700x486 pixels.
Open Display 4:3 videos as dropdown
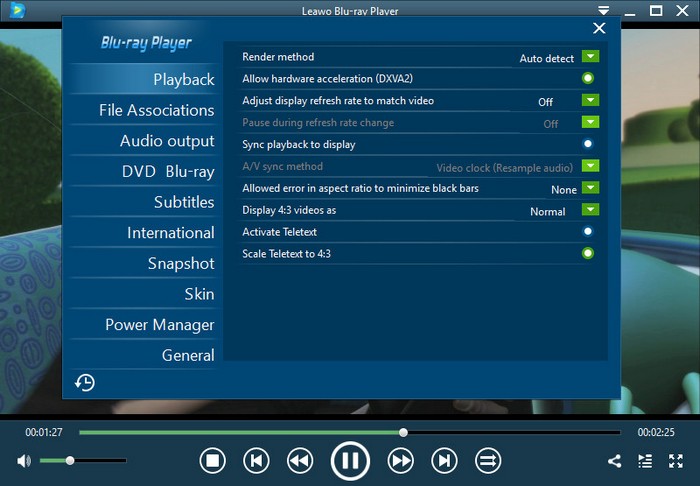tap(590, 210)
